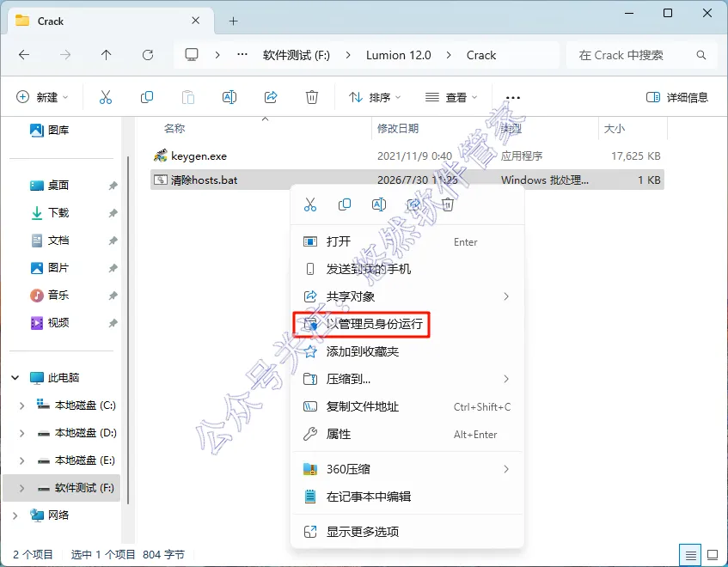Refresh the current folder
Image resolution: width=728 pixels, height=567 pixels.
(148, 55)
